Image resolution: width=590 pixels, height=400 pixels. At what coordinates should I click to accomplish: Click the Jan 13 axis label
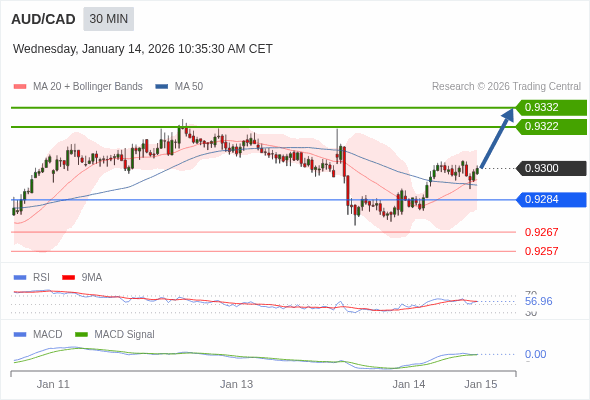236,385
